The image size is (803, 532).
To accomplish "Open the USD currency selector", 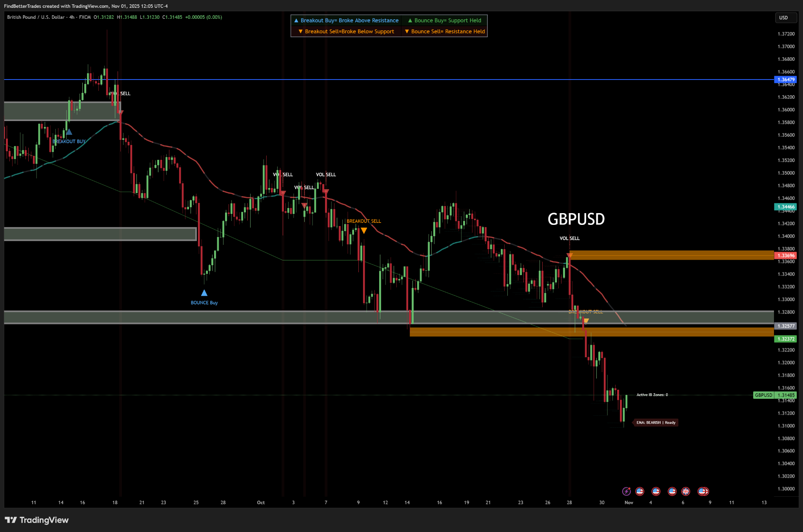I will coord(786,18).
